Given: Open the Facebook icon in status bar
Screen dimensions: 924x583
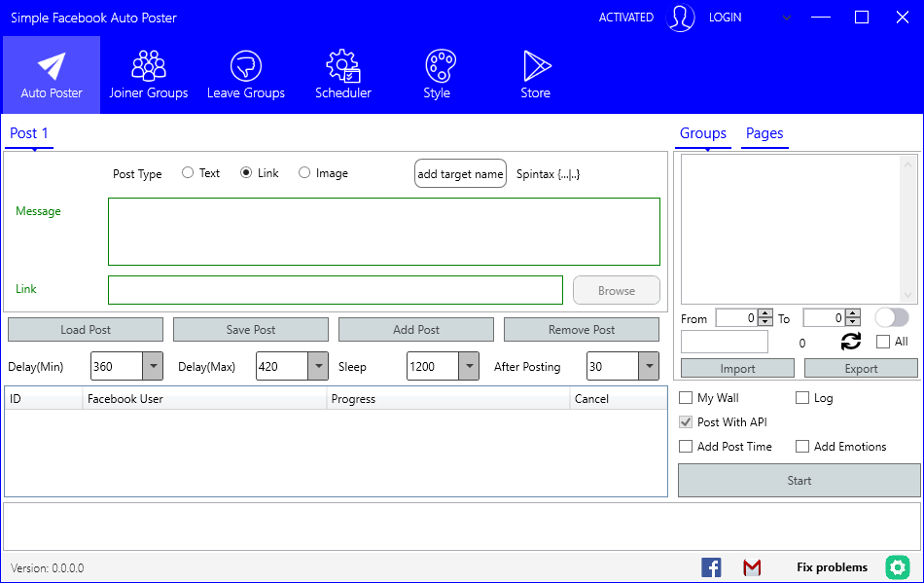Looking at the screenshot, I should pyautogui.click(x=711, y=567).
